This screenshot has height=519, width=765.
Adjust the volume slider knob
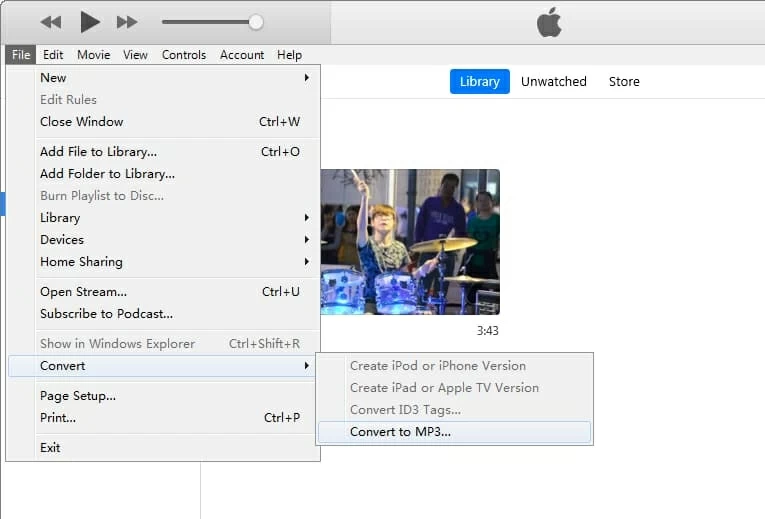(x=256, y=21)
